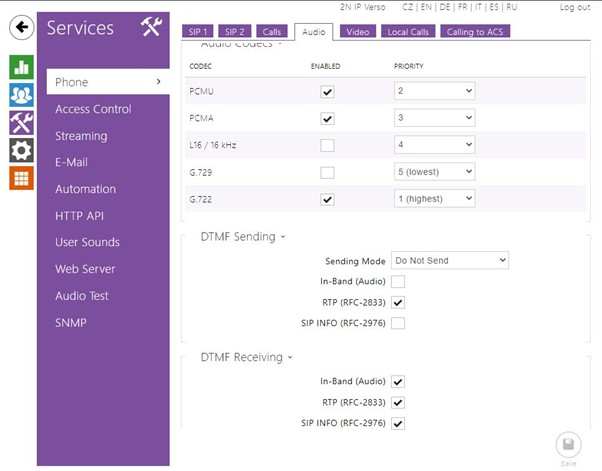The image size is (602, 471).
Task: Click the wrench icon beside Services title
Action: (x=151, y=27)
